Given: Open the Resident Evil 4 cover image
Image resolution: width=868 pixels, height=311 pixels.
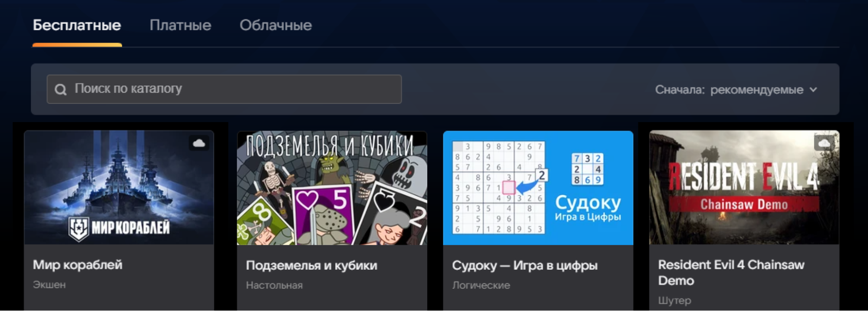Looking at the screenshot, I should (744, 188).
